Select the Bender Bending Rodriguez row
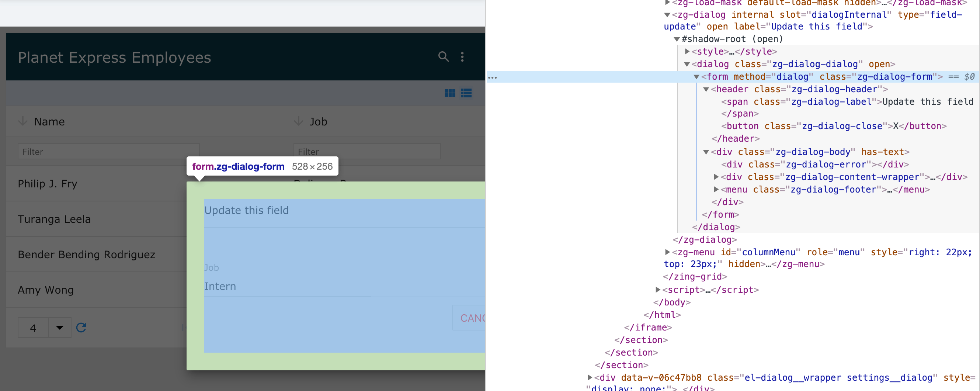Screen dimensions: 980x391 [x=86, y=254]
